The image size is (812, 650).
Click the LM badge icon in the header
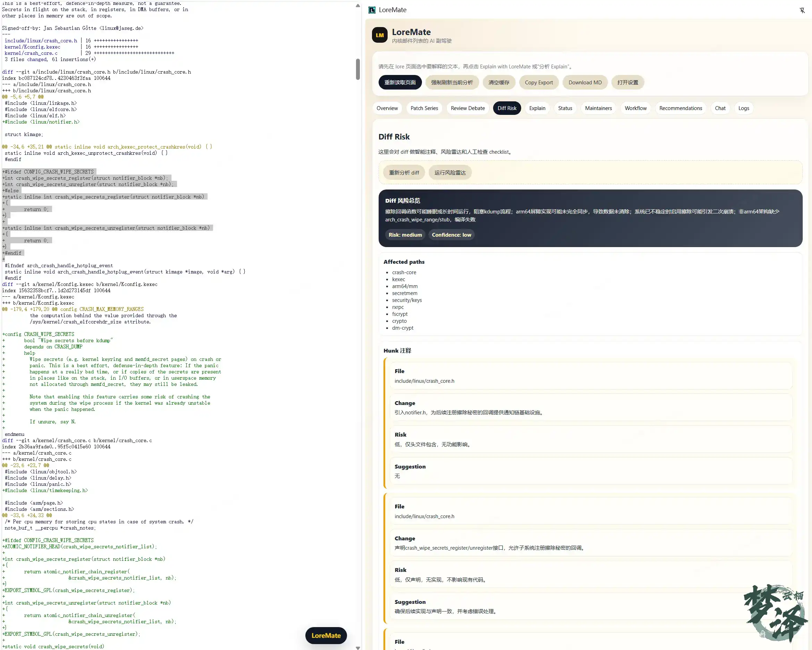[380, 35]
